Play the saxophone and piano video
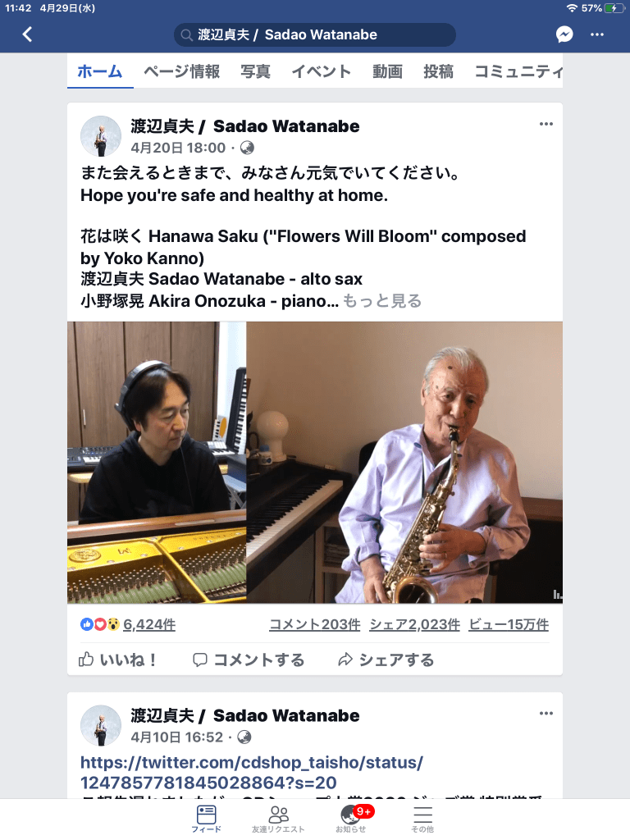Image resolution: width=630 pixels, height=840 pixels. tap(315, 463)
